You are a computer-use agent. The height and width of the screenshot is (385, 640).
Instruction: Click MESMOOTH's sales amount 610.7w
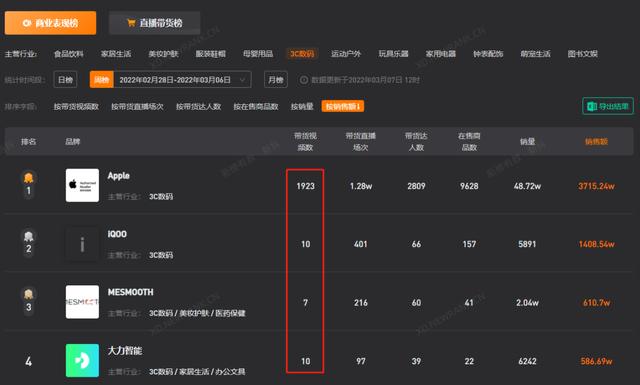click(596, 303)
